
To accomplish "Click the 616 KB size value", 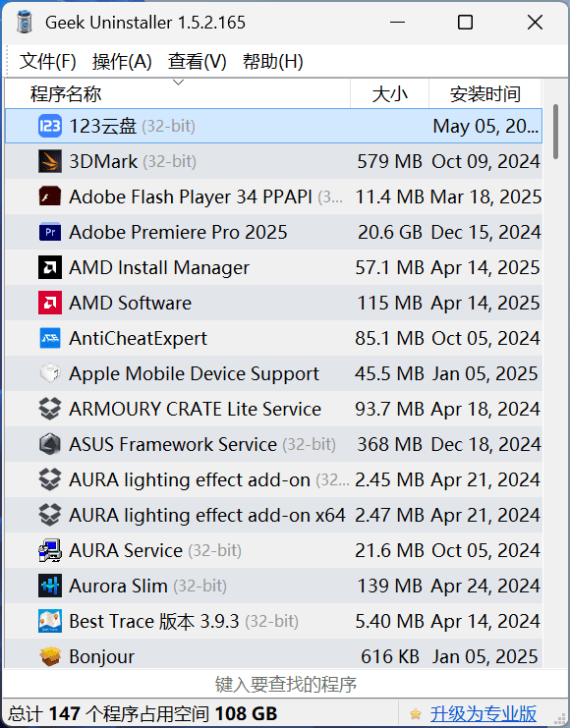I will [x=390, y=656].
